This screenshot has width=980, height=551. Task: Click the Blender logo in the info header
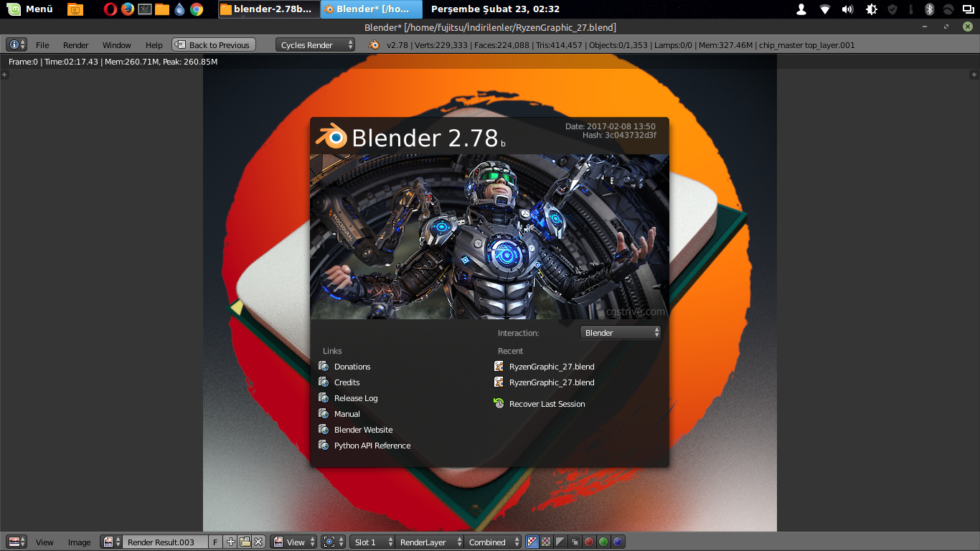point(374,44)
